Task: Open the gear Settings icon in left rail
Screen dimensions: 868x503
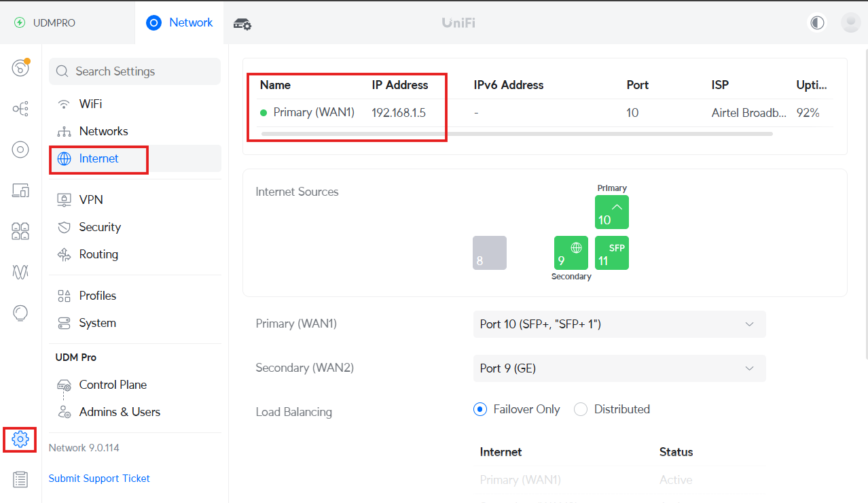Action: click(20, 440)
